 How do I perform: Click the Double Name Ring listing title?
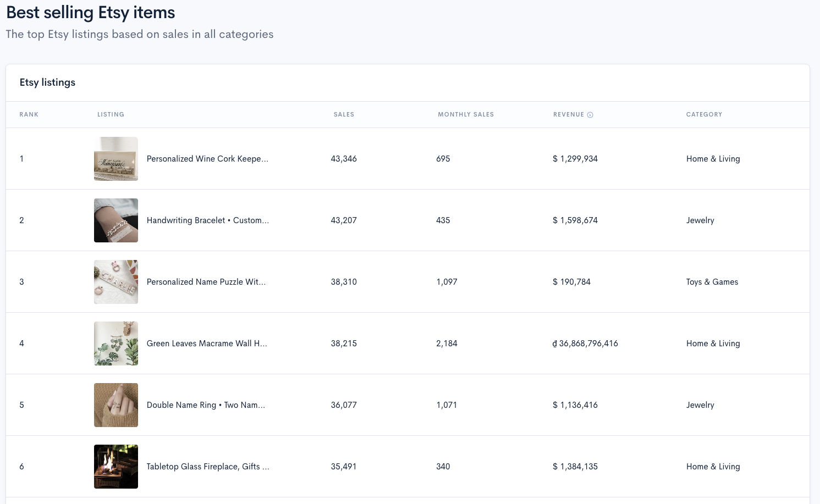[x=206, y=405]
